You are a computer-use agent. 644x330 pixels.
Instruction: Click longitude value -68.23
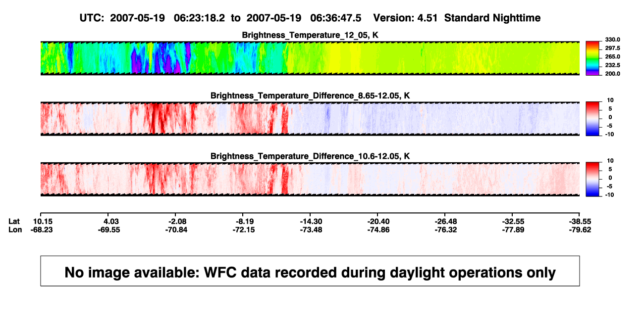click(43, 230)
